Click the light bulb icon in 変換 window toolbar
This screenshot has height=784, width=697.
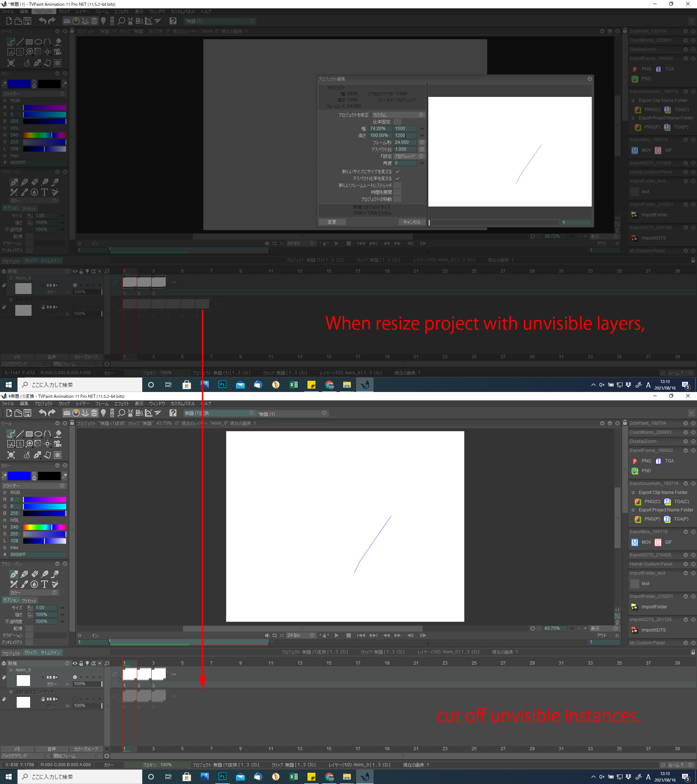pos(103,413)
